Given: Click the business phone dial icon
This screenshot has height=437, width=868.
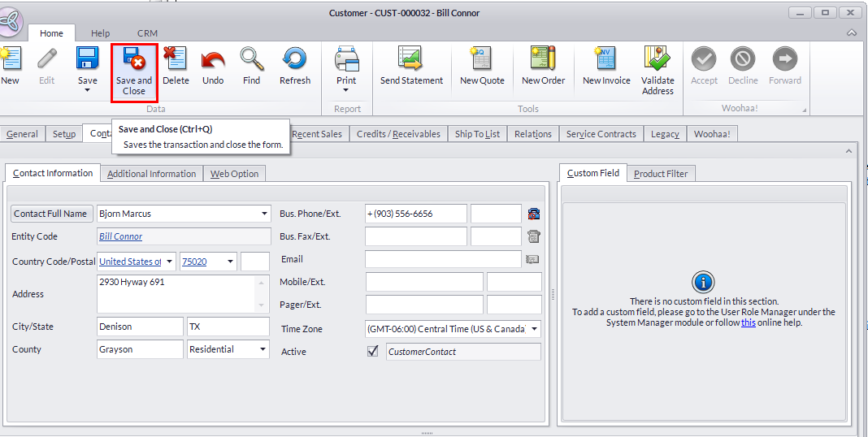Looking at the screenshot, I should [534, 214].
